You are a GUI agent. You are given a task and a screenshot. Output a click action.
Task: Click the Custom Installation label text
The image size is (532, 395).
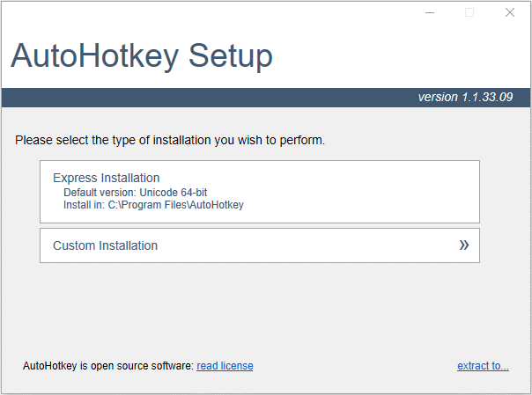click(105, 245)
